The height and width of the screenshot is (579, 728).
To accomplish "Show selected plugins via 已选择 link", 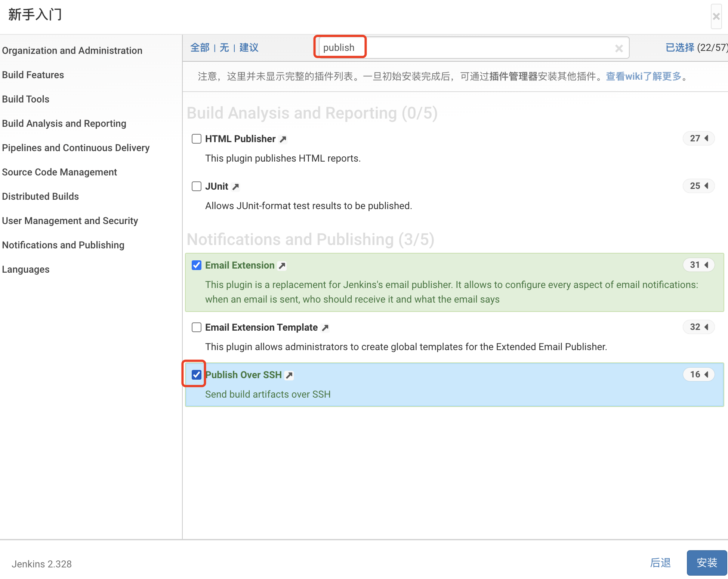I will (680, 48).
